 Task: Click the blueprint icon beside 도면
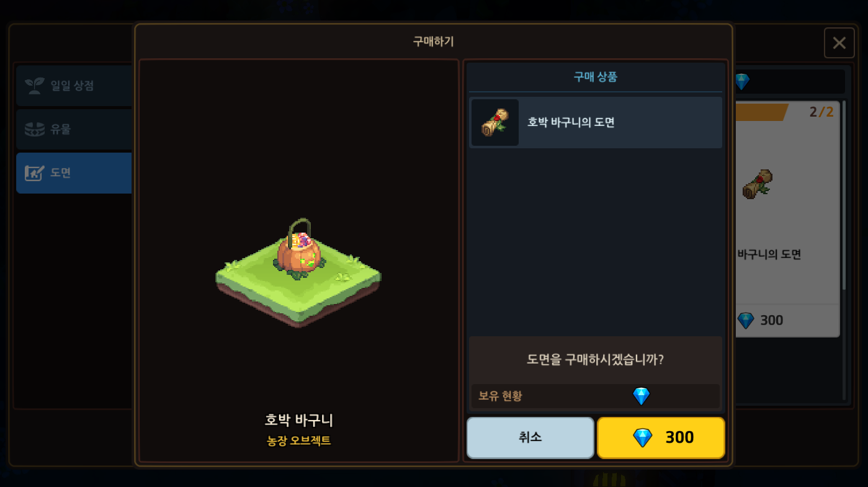point(34,172)
